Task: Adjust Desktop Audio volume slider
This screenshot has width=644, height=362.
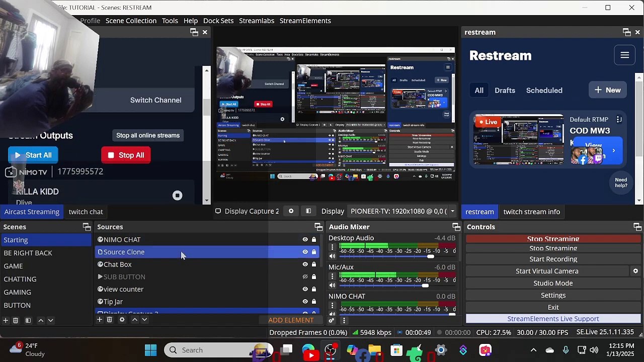Action: 430,256
